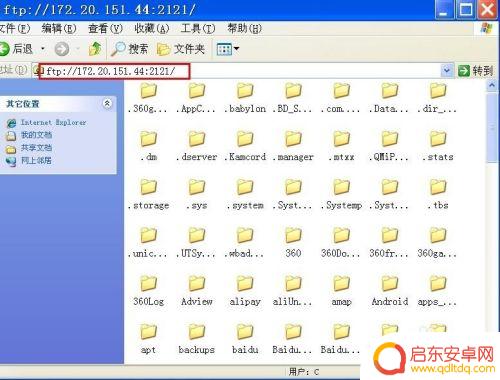Click the vertical scrollbar thumb of file list
The image size is (500, 380).
pos(492,128)
